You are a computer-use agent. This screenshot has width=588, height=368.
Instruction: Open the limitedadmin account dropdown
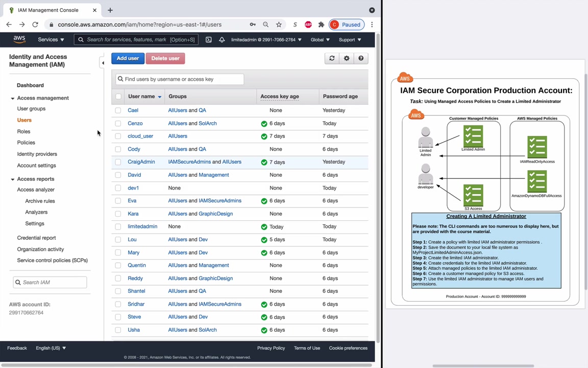click(266, 39)
